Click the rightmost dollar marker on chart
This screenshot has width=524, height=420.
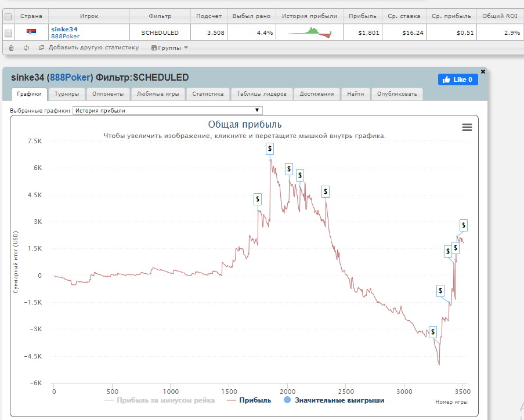pos(464,225)
